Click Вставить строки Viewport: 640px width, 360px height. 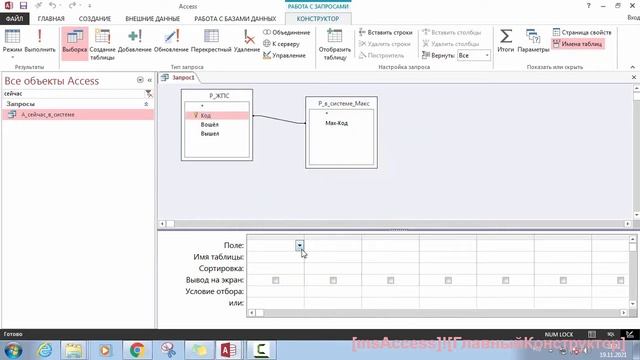point(386,32)
